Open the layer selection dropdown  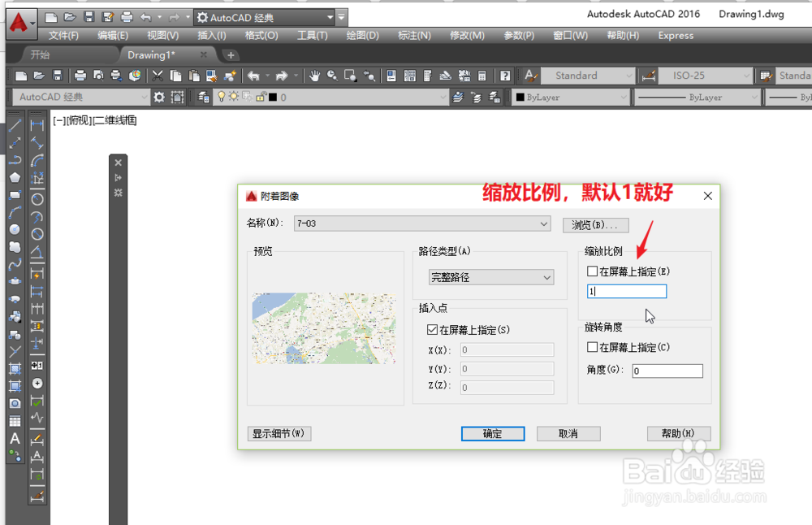click(443, 97)
